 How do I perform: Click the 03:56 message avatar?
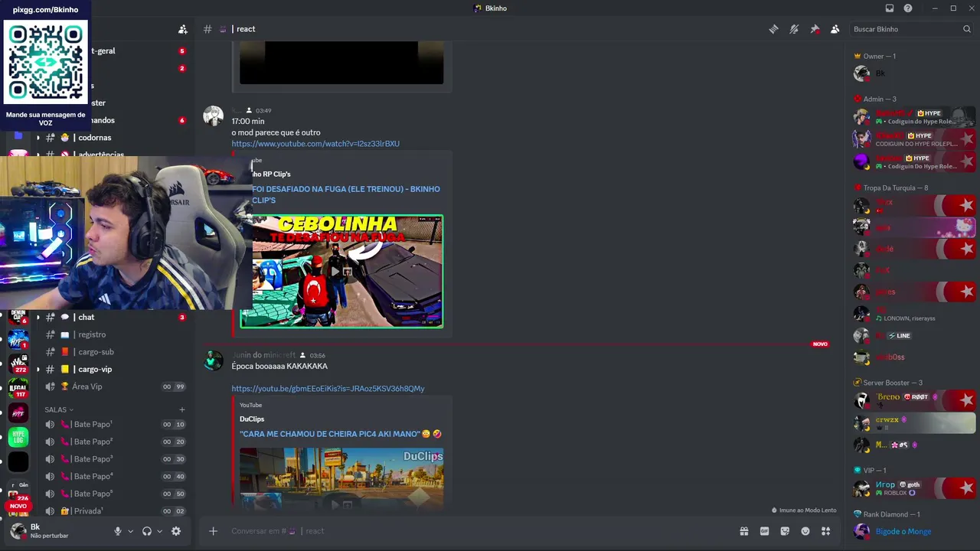point(213,361)
